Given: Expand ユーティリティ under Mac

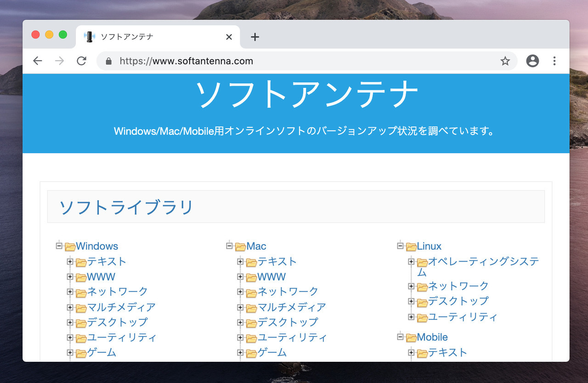Looking at the screenshot, I should click(x=240, y=337).
